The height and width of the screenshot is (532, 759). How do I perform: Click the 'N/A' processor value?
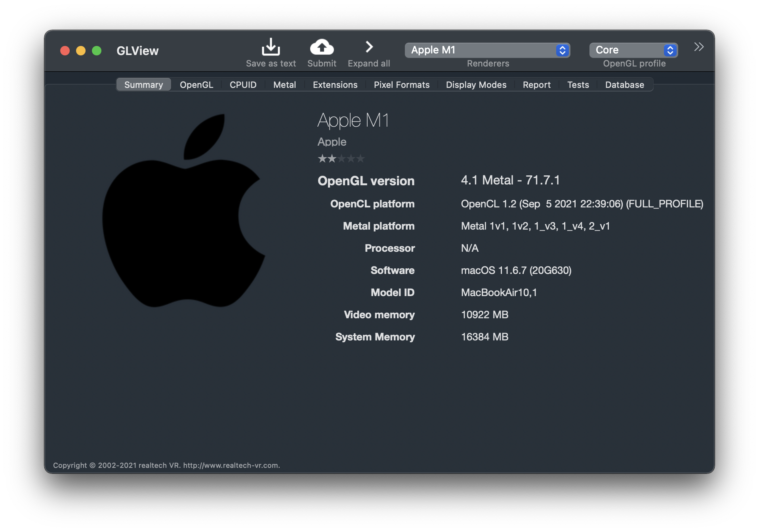(x=470, y=248)
